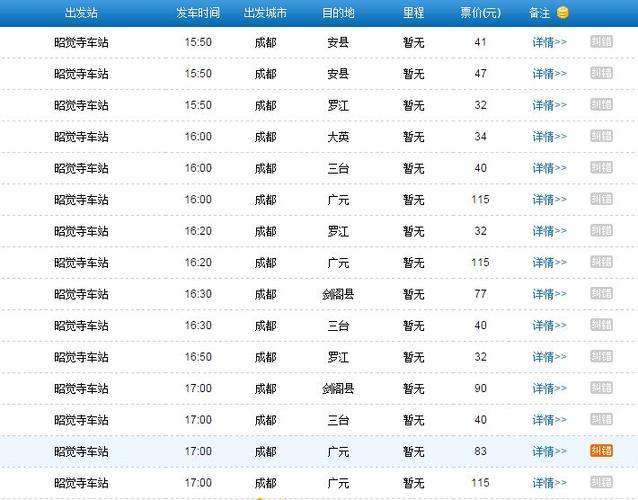The height and width of the screenshot is (500, 638).
Task: Select the price cell 47
Action: click(481, 73)
